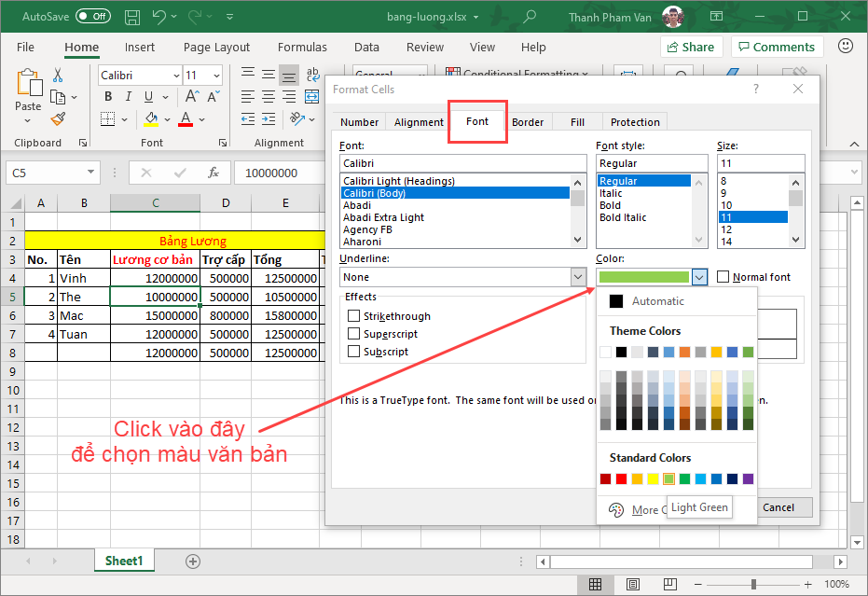Check the Normal font checkbox

(723, 276)
